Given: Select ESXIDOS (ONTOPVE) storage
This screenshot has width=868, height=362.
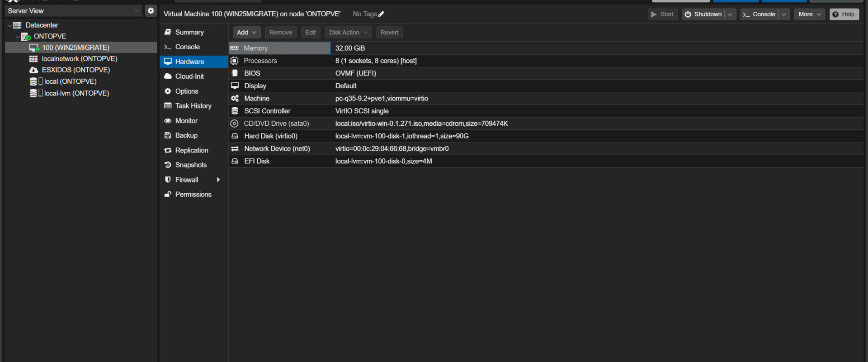Looking at the screenshot, I should [76, 70].
